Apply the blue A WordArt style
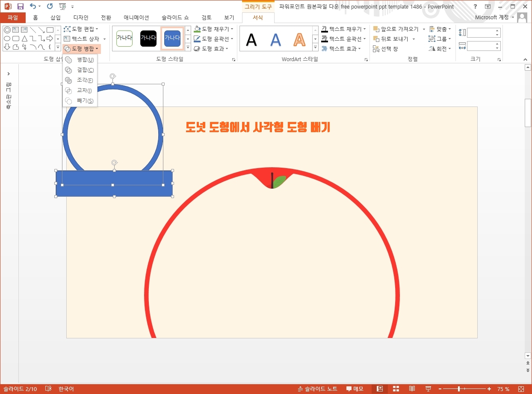 point(276,39)
